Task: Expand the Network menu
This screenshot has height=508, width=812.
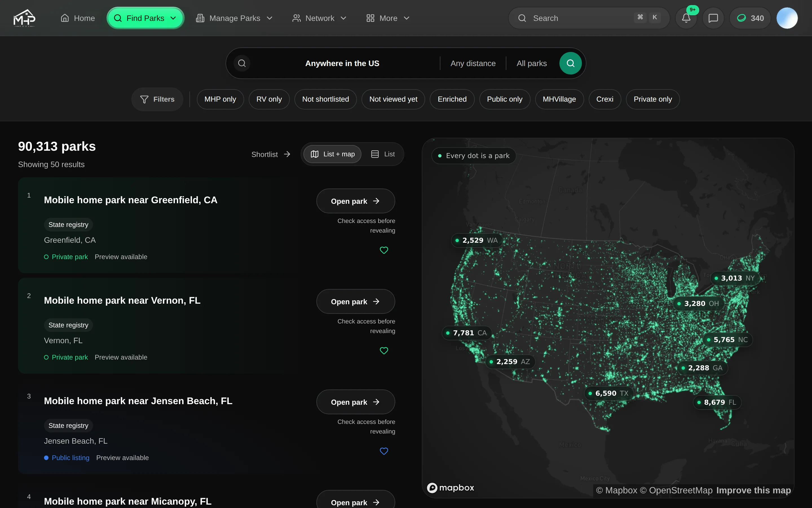Action: [x=319, y=18]
